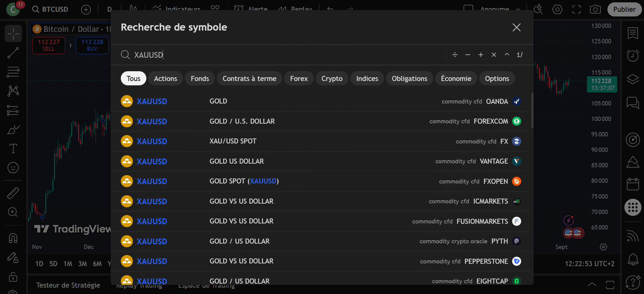Screen dimensions: 644x294
Task: Click the measure ruler tool
Action: 13,193
